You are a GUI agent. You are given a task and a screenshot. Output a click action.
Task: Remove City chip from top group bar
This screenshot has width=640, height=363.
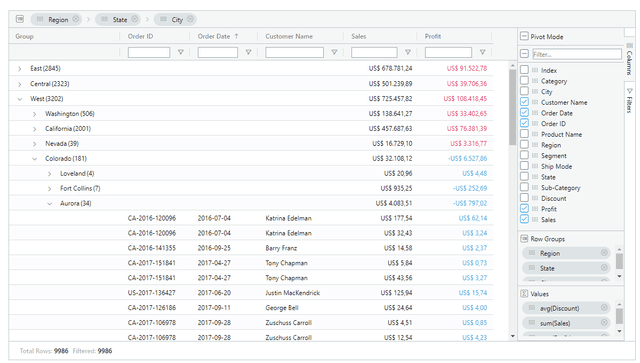(x=190, y=19)
